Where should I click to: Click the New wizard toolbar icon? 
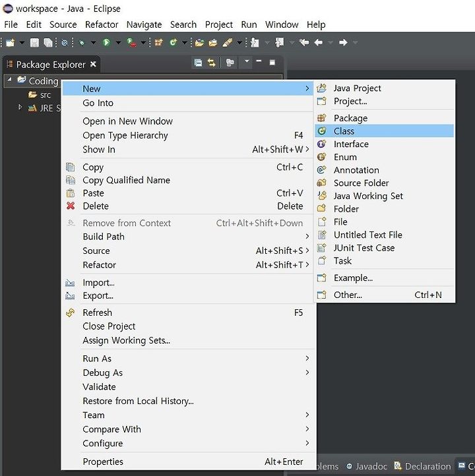[x=10, y=42]
